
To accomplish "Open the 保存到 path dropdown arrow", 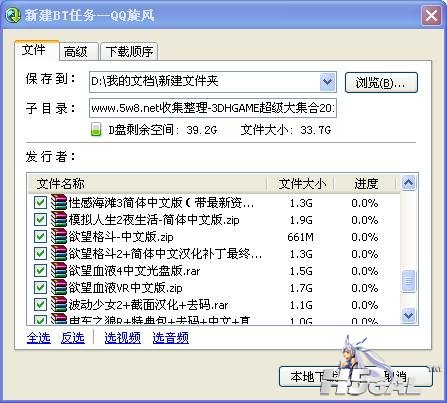I will point(328,82).
